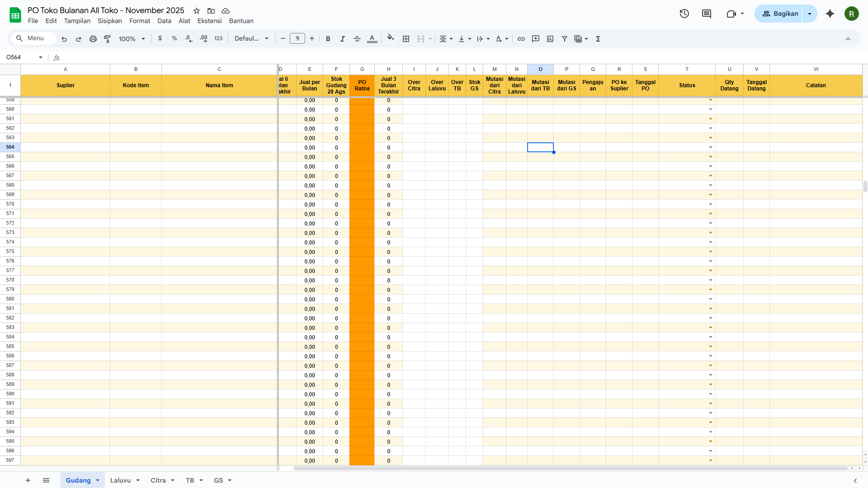Click the font size input field

tap(297, 39)
